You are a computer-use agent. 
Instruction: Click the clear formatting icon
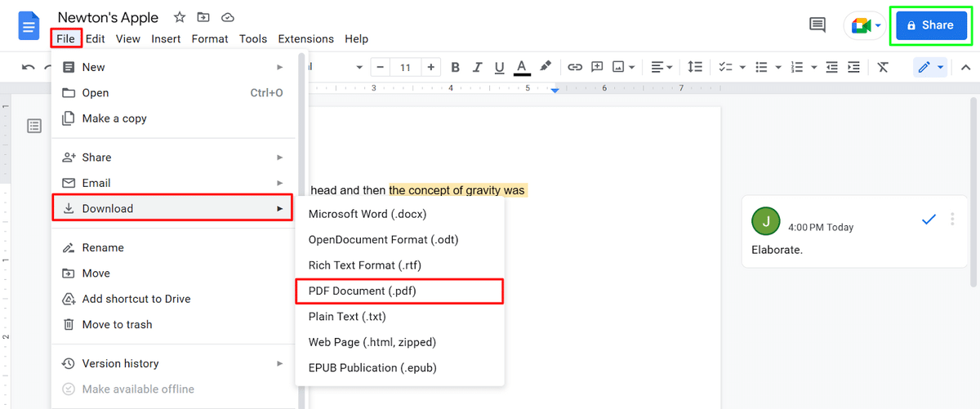pyautogui.click(x=883, y=67)
